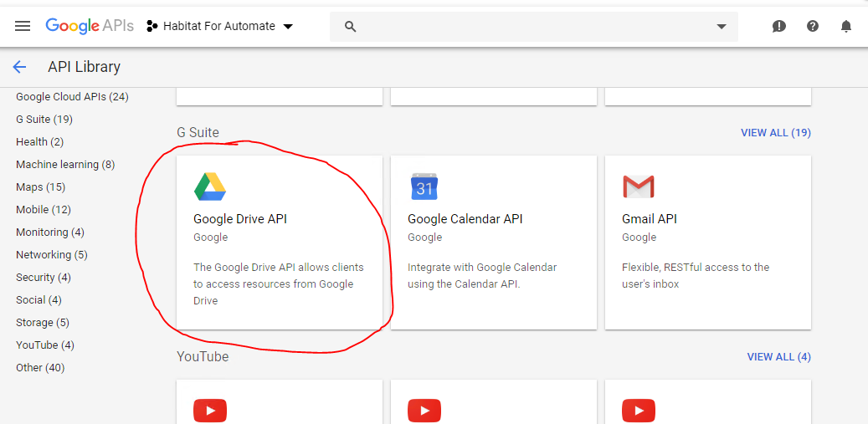Filter by Storage (5) category
868x424 pixels.
[43, 322]
